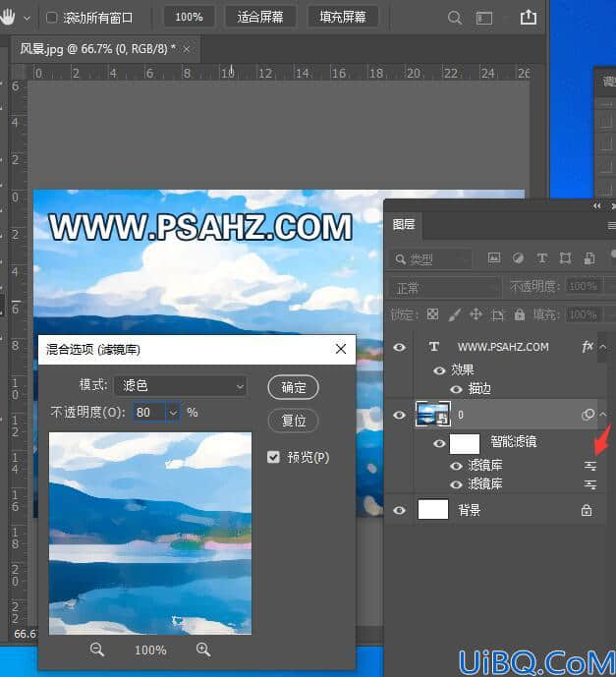The height and width of the screenshot is (677, 616).
Task: Enable the 滚动所有窗口 checkbox
Action: 51,18
